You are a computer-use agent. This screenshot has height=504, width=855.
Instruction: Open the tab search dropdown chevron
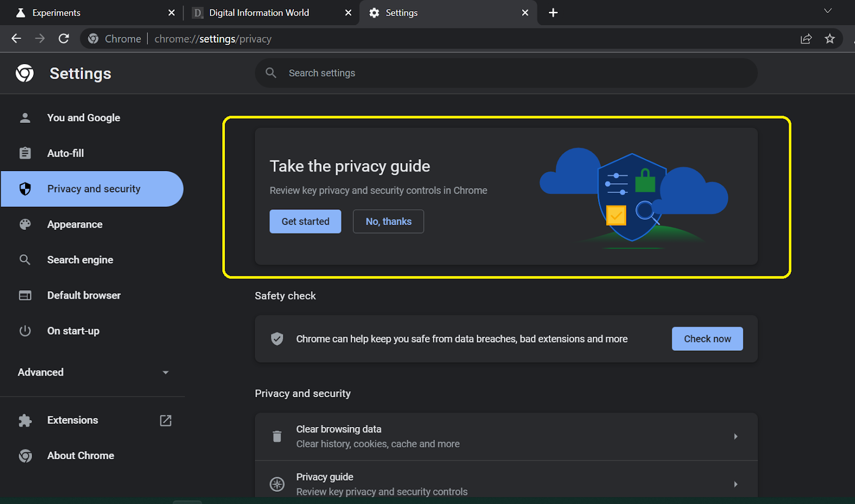pos(828,11)
